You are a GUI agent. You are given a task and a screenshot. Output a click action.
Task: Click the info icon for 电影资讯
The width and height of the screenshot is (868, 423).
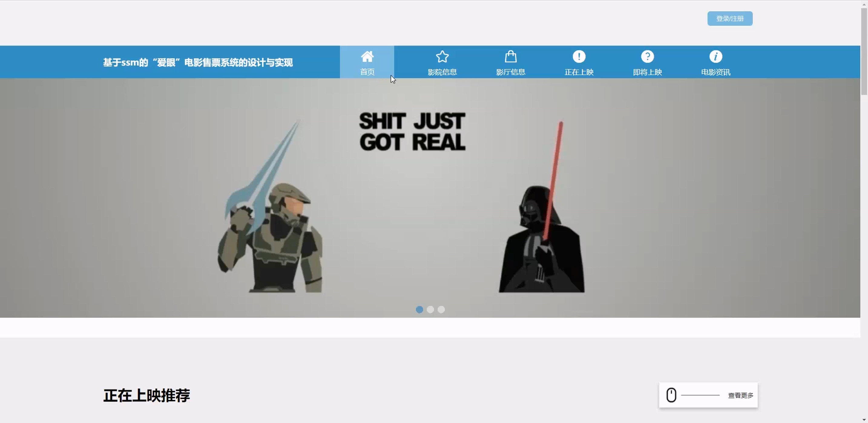pyautogui.click(x=716, y=57)
